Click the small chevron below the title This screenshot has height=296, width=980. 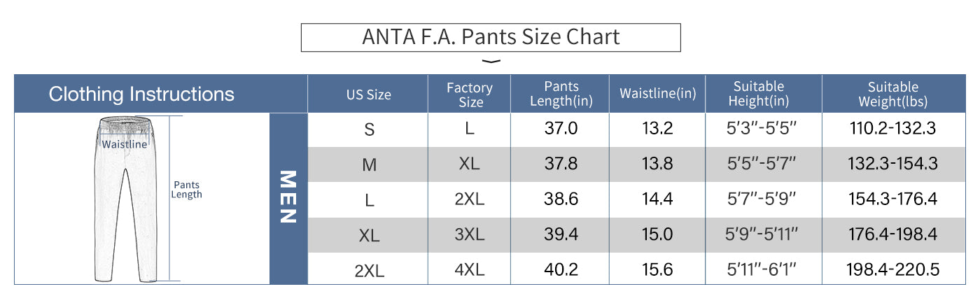(x=492, y=61)
